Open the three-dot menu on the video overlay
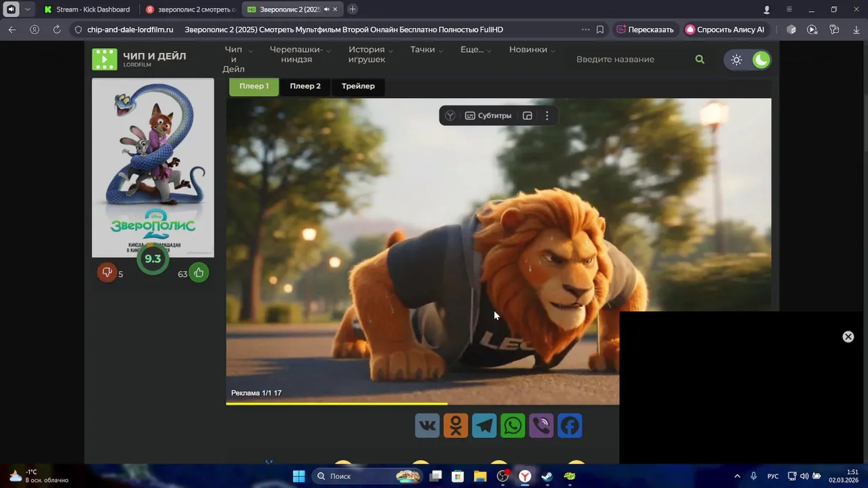This screenshot has width=868, height=488. [547, 116]
